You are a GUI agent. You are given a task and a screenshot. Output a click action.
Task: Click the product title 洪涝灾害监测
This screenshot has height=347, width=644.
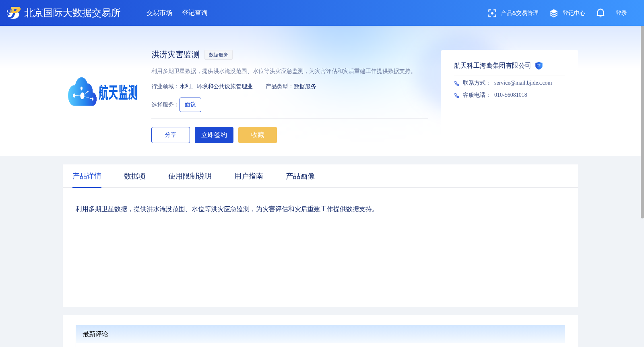click(175, 54)
